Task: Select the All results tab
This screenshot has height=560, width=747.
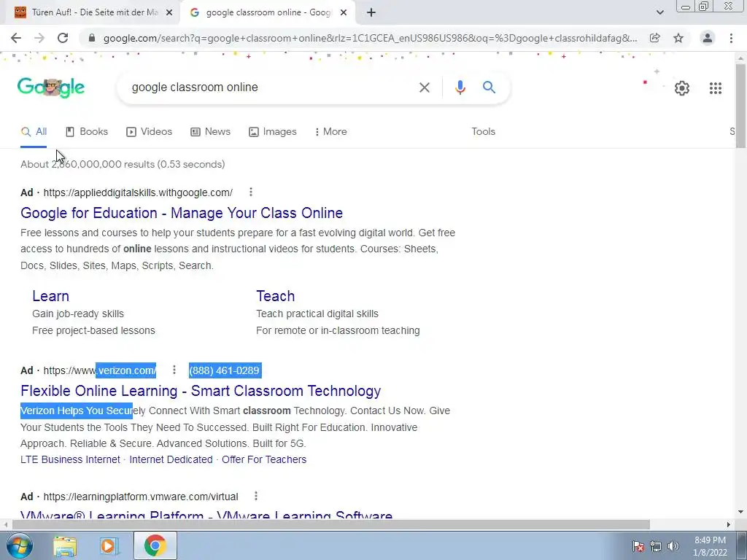Action: click(x=34, y=132)
